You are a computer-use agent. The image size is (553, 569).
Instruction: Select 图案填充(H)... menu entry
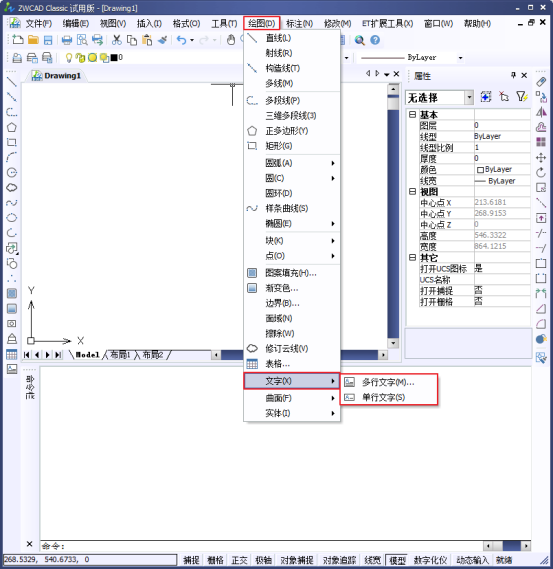[x=292, y=273]
